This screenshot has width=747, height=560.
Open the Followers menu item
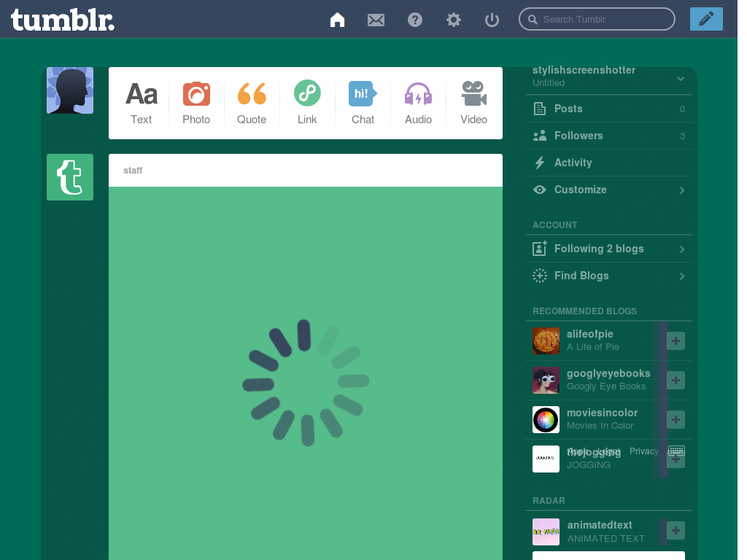(x=608, y=136)
